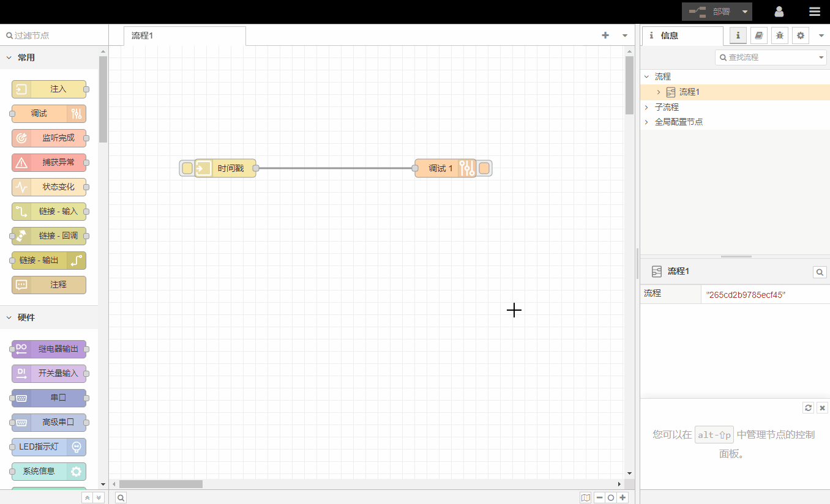The image size is (830, 504).
Task: Select the 系统信息 node in palette
Action: click(49, 472)
